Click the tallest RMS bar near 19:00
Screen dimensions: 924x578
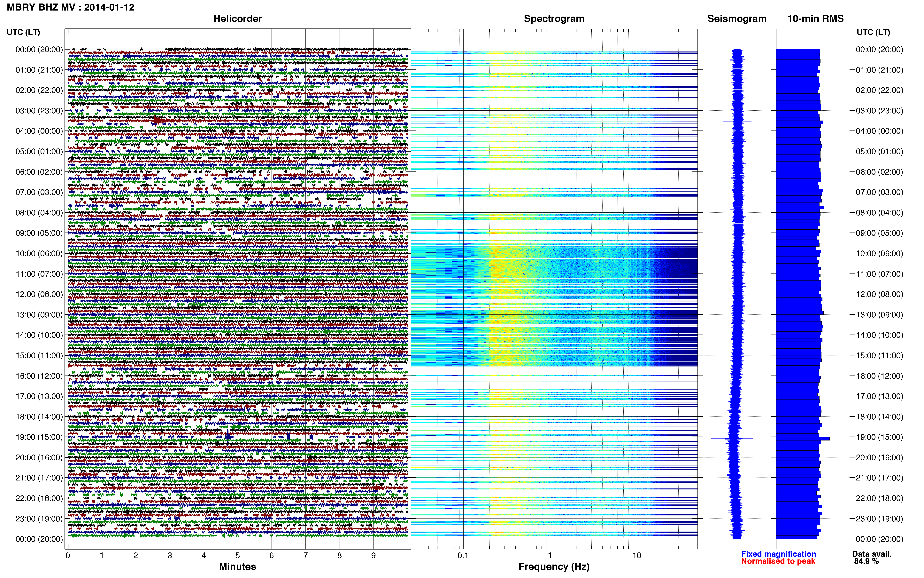803,439
